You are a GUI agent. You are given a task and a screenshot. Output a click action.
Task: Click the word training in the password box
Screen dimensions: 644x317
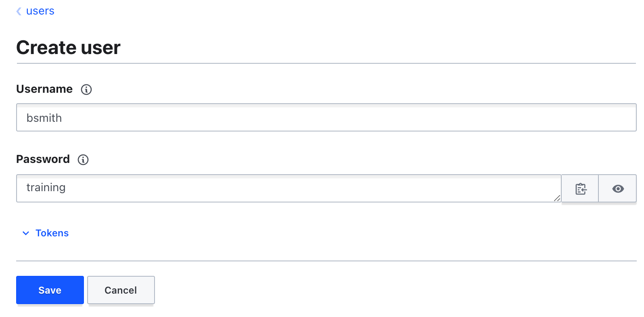tap(46, 188)
